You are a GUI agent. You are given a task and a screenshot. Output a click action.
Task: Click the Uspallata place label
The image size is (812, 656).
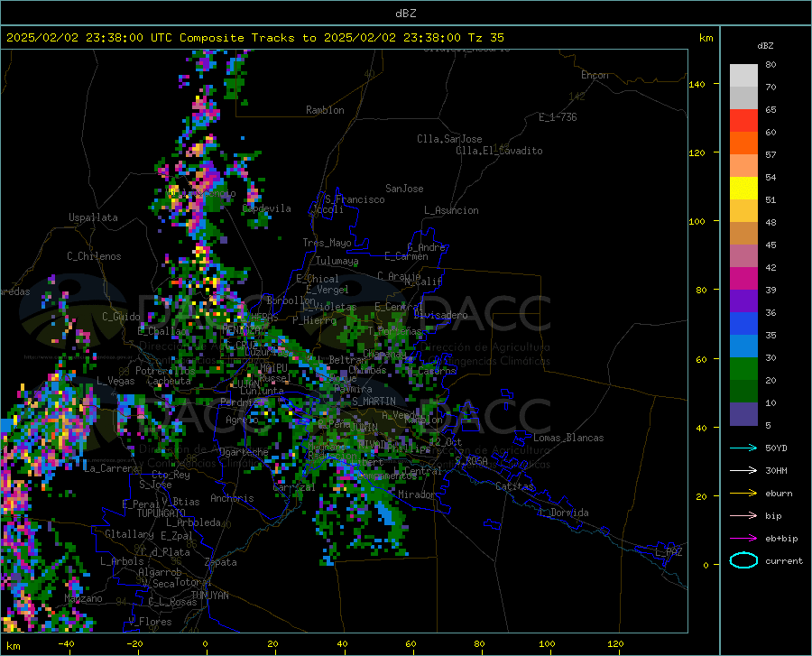pyautogui.click(x=93, y=218)
